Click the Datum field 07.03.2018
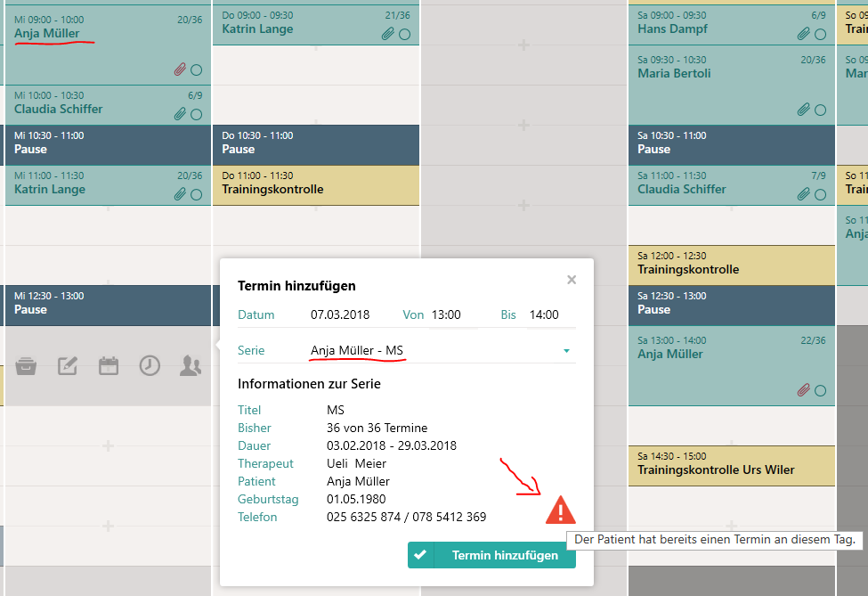Viewport: 868px width, 596px height. pyautogui.click(x=340, y=314)
